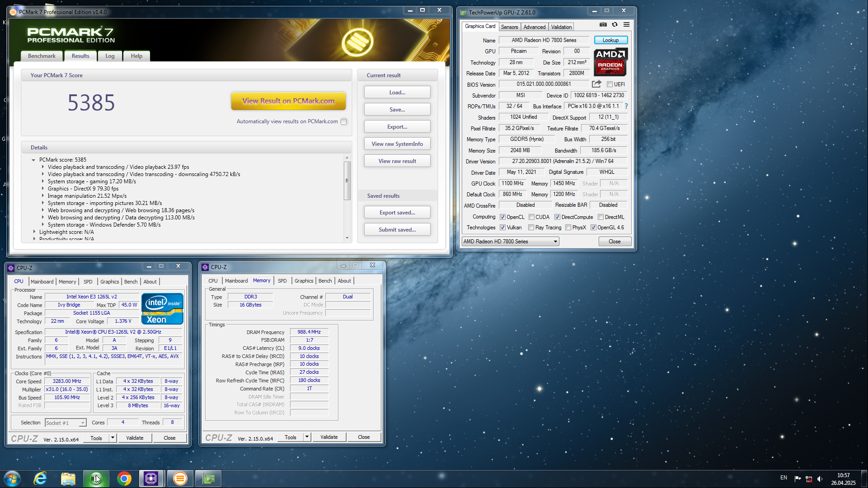Take a GPU-Z screenshot with the camera icon
Image resolution: width=868 pixels, height=488 pixels.
tap(603, 24)
